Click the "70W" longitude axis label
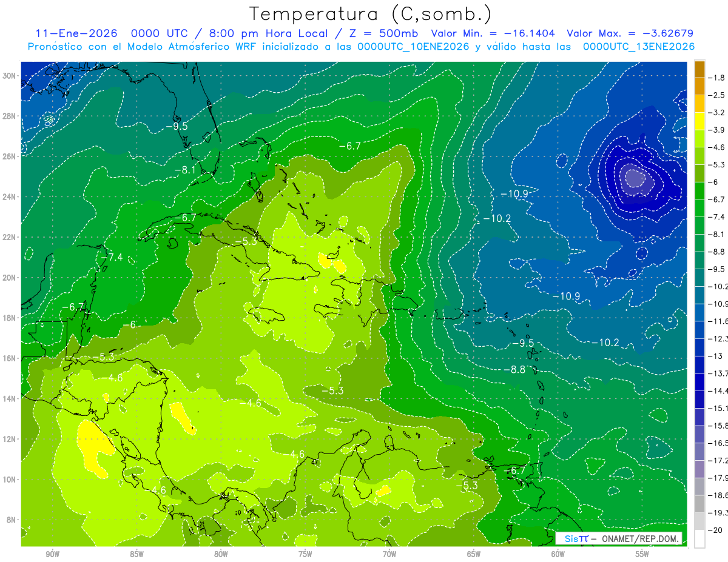 coord(389,554)
